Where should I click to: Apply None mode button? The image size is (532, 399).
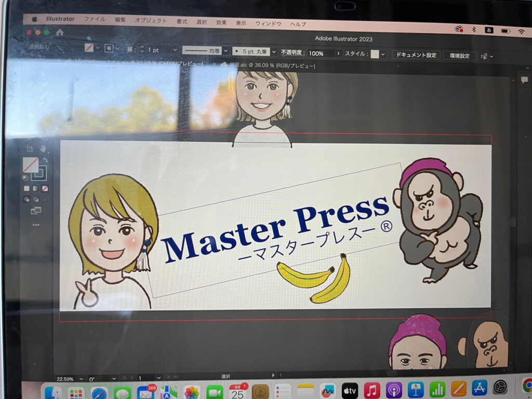[45, 188]
